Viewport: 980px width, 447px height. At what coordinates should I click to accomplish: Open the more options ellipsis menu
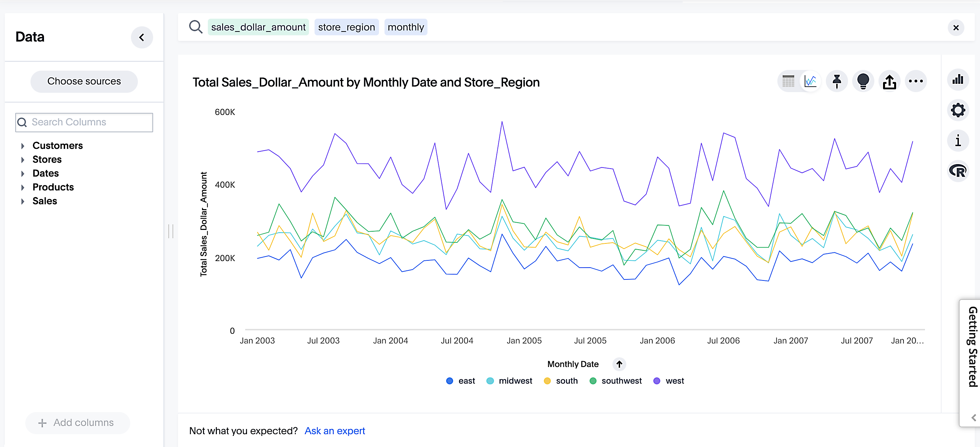click(x=916, y=81)
